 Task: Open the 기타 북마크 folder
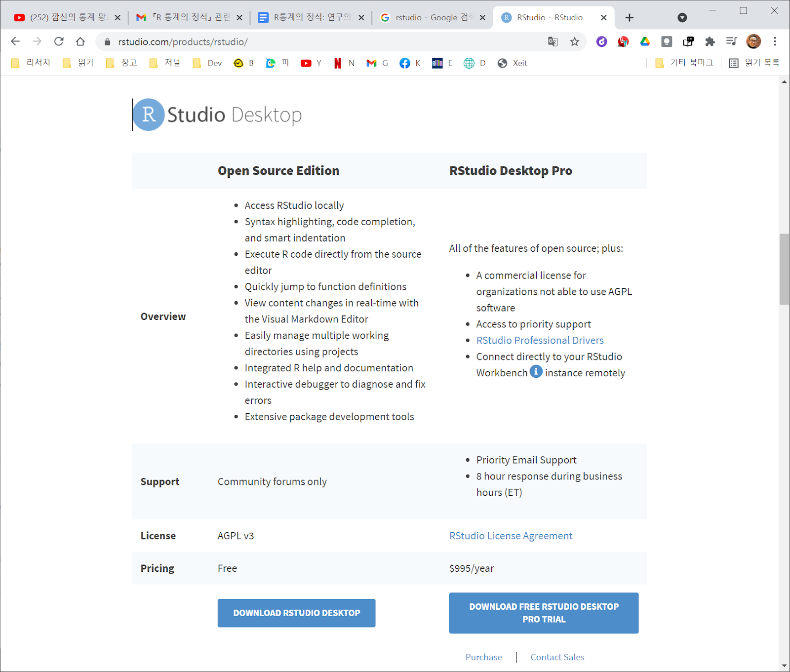[684, 63]
